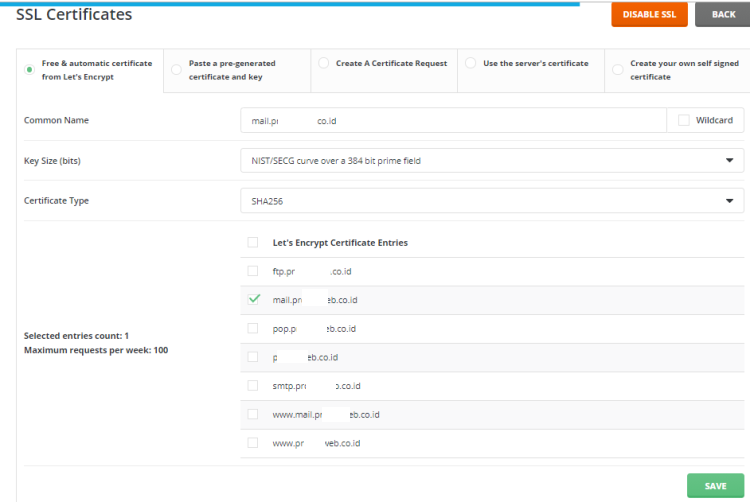The height and width of the screenshot is (502, 750).
Task: Enable the Wildcard checkbox
Action: [x=684, y=120]
